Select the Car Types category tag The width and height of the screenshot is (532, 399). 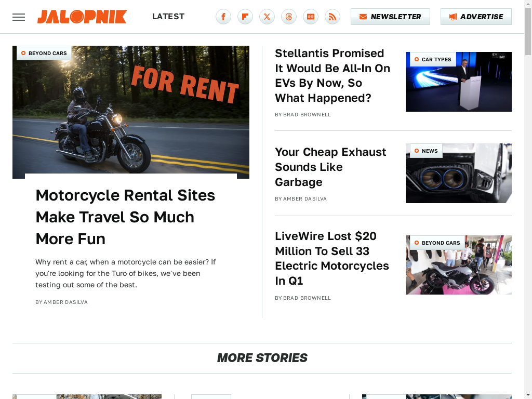coord(433,59)
